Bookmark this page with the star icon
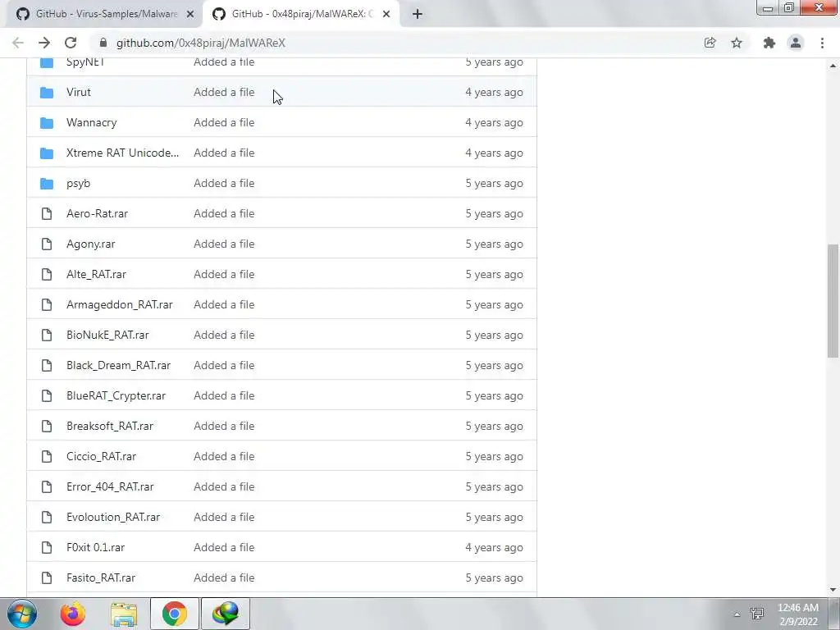The image size is (840, 630). (x=737, y=43)
